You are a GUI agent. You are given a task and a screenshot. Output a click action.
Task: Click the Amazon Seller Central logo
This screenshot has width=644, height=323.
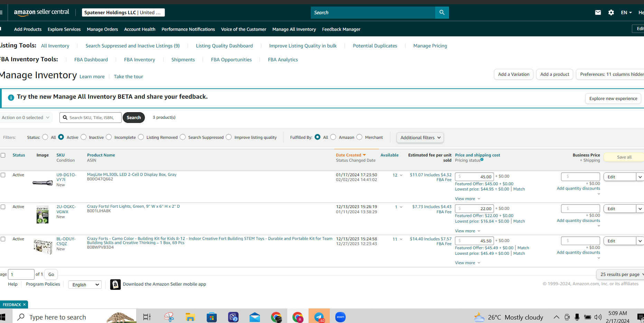pos(41,12)
